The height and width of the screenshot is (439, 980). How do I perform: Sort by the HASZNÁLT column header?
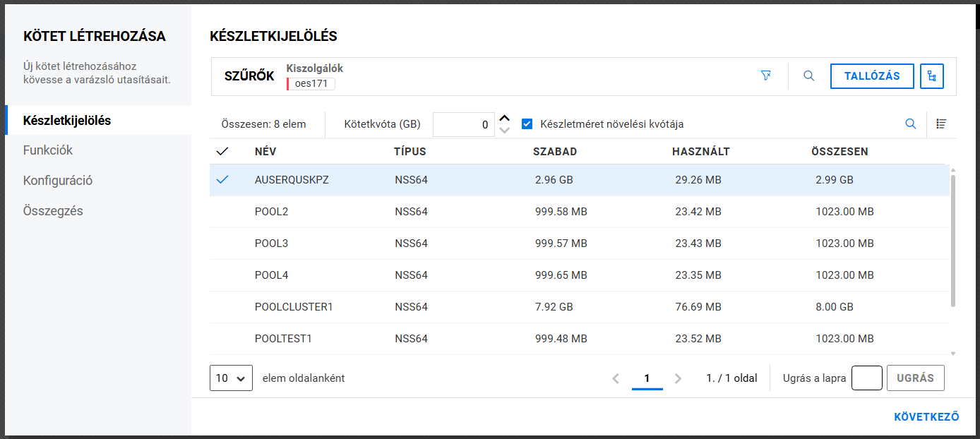click(701, 152)
